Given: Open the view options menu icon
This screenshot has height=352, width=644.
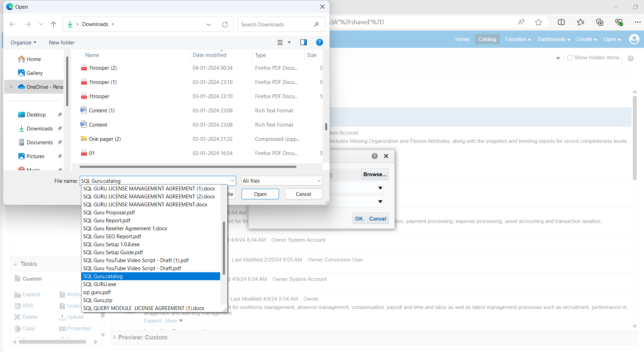Looking at the screenshot, I should pos(280,42).
